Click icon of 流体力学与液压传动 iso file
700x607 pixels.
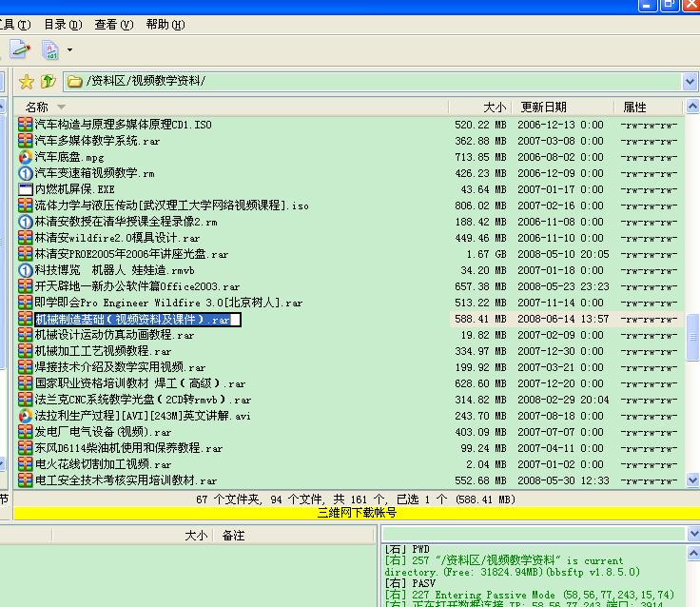click(x=26, y=206)
